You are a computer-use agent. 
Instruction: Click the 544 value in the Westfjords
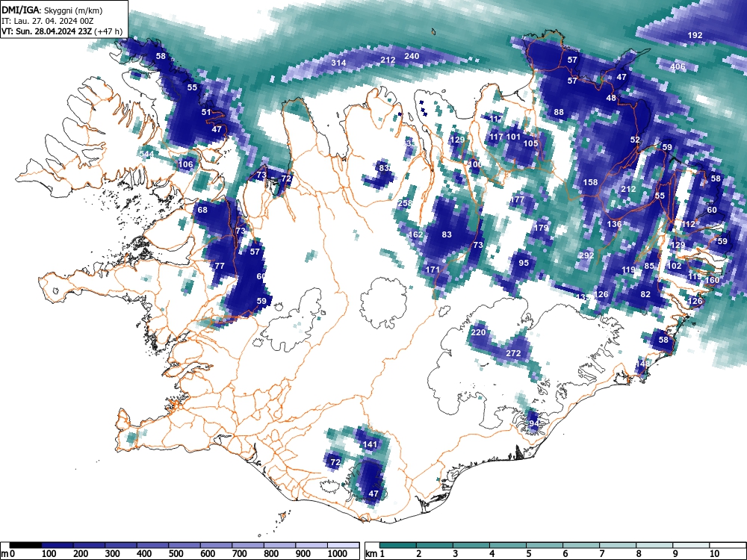[146, 154]
